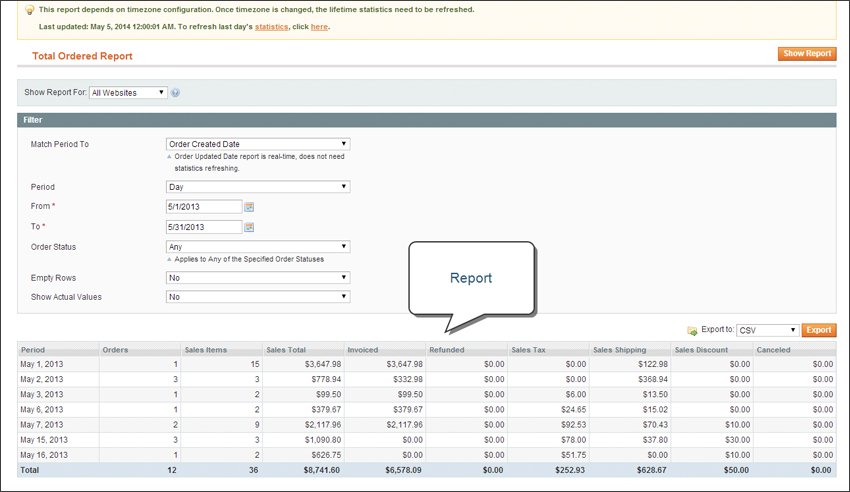Click the help icon beside All Websites
This screenshot has width=850, height=492.
(175, 93)
